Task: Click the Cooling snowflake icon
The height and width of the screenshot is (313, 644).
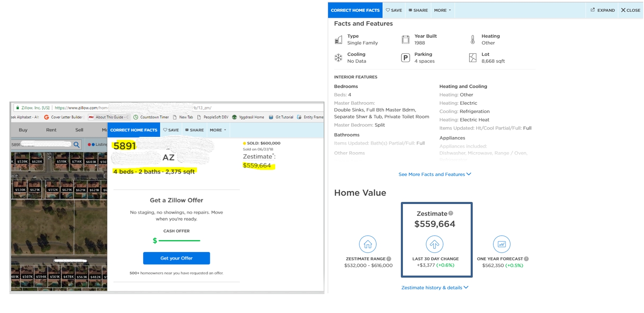Action: (x=338, y=58)
